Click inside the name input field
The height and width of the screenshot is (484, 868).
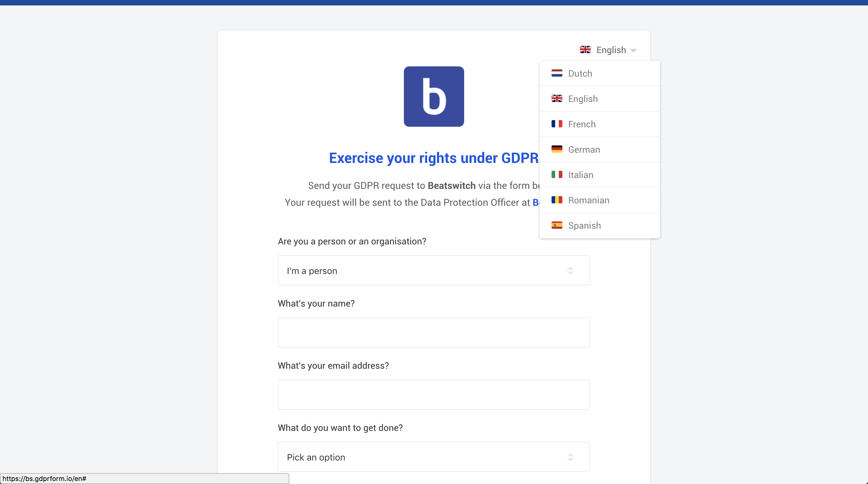pyautogui.click(x=434, y=332)
